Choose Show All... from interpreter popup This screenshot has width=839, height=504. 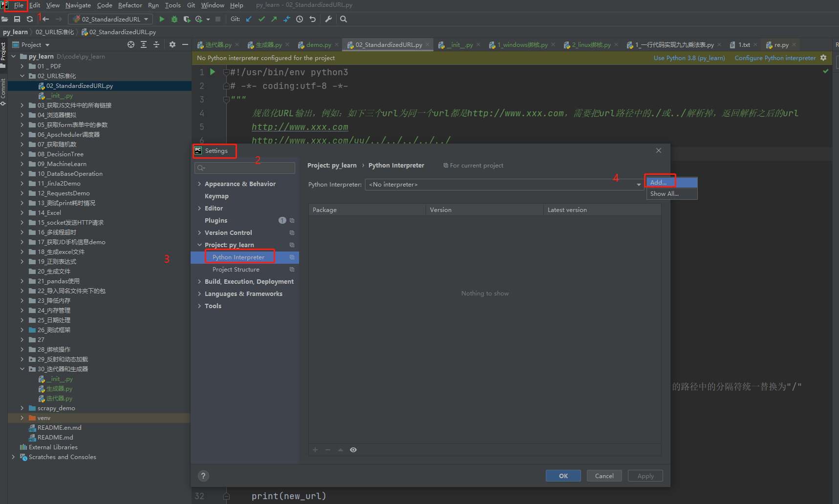coord(672,193)
